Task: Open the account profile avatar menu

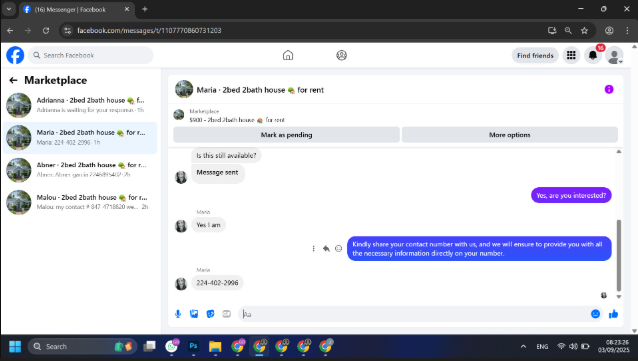Action: [614, 55]
